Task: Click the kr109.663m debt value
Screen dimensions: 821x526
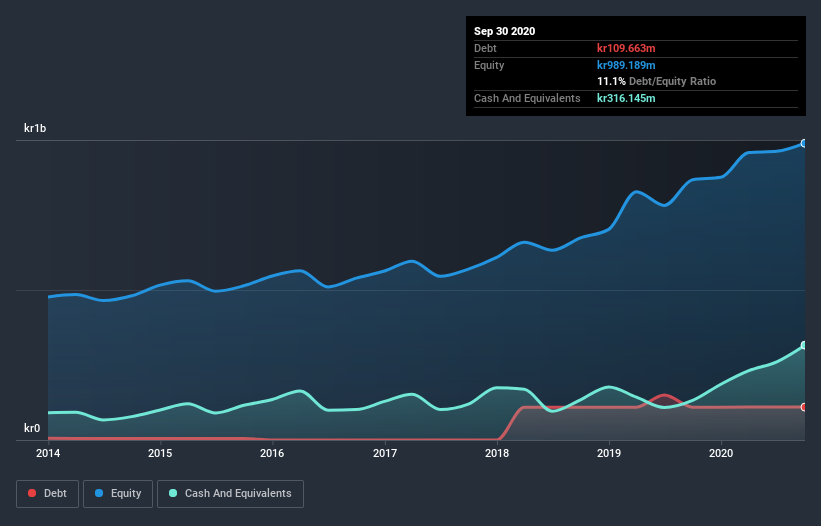Action: click(626, 48)
